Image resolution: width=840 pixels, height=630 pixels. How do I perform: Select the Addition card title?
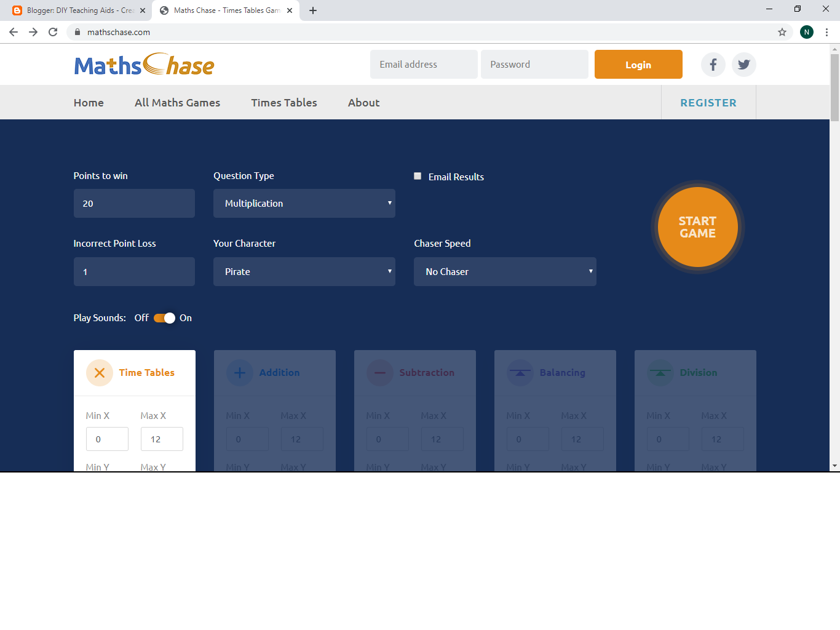pos(279,373)
